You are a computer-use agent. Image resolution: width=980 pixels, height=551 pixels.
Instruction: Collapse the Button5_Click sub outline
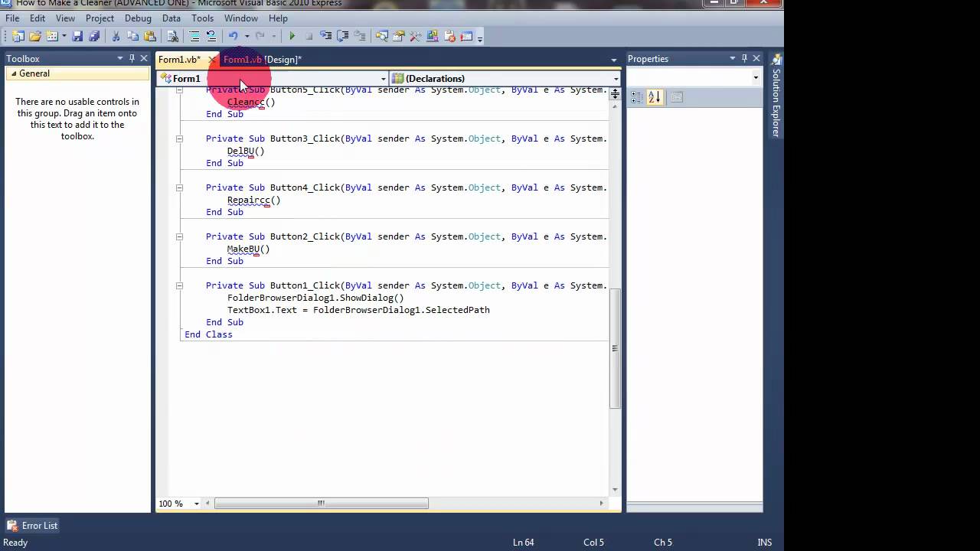[x=179, y=90]
